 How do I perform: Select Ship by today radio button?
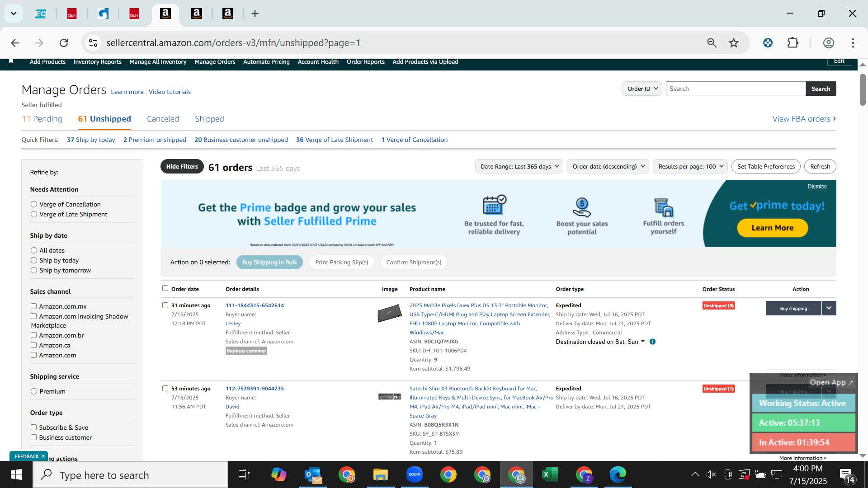pyautogui.click(x=34, y=260)
